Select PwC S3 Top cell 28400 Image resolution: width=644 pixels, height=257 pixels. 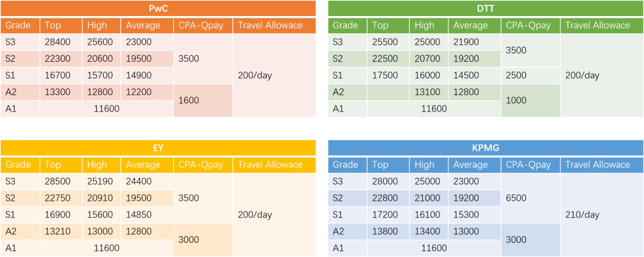58,42
